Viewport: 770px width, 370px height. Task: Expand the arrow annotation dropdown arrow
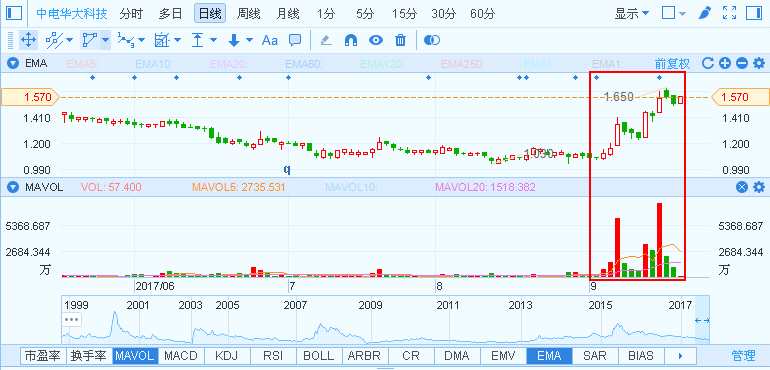point(249,40)
